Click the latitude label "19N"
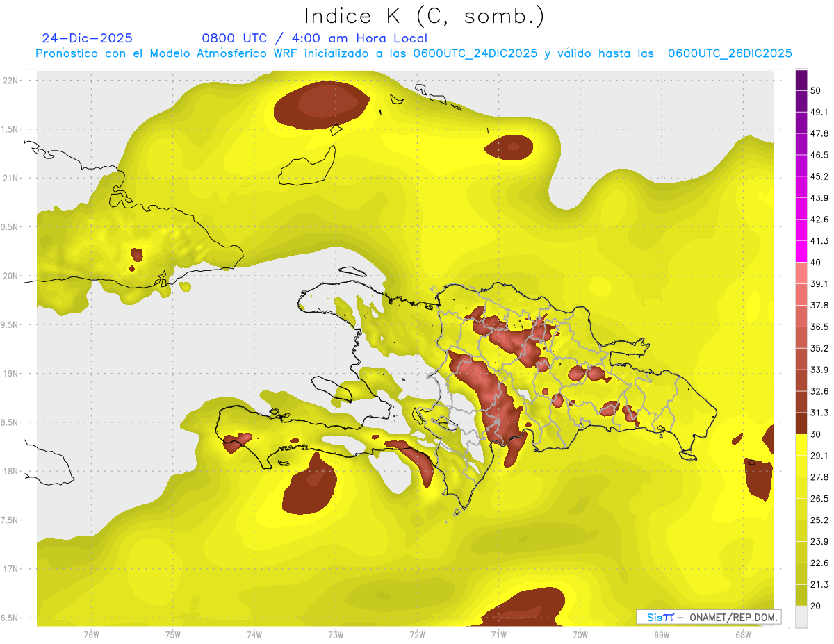 pyautogui.click(x=10, y=374)
